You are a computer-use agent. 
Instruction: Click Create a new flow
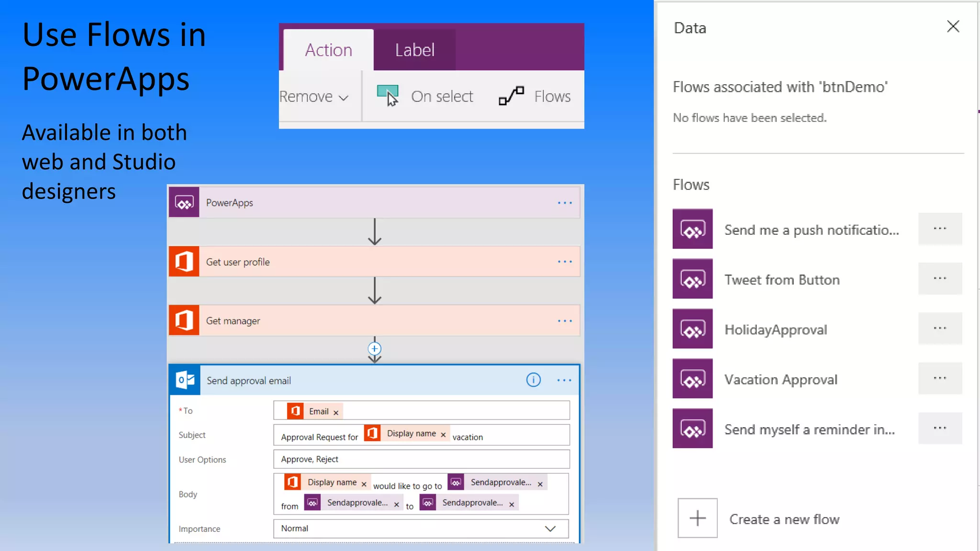click(784, 519)
